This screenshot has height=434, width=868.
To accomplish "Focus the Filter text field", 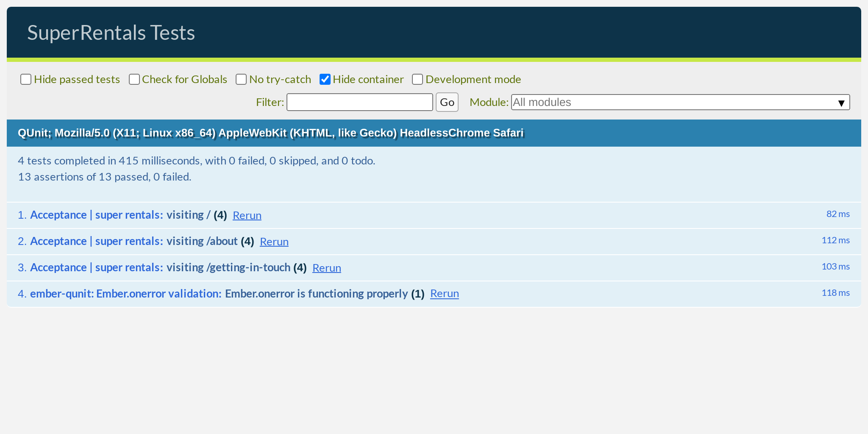I will (360, 102).
